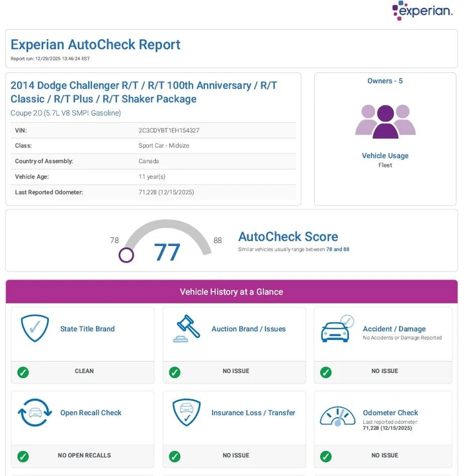Click the Insurance Loss shield car icon

(187, 413)
